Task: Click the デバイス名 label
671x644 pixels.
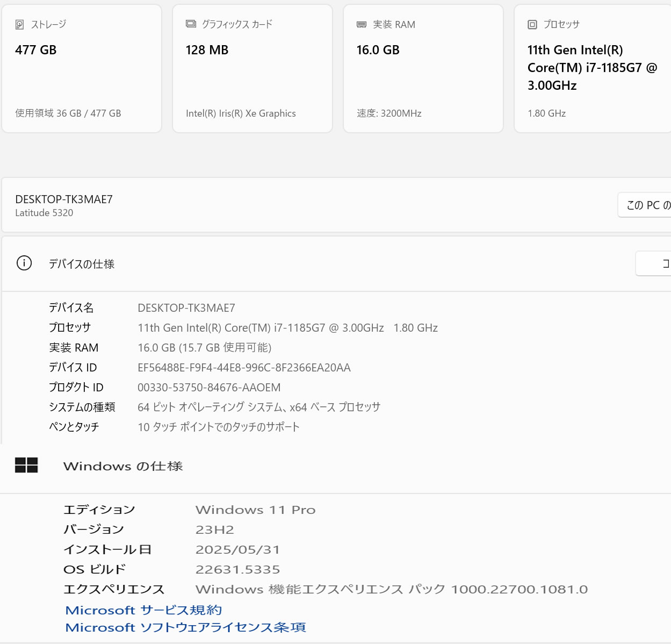Action: 71,308
